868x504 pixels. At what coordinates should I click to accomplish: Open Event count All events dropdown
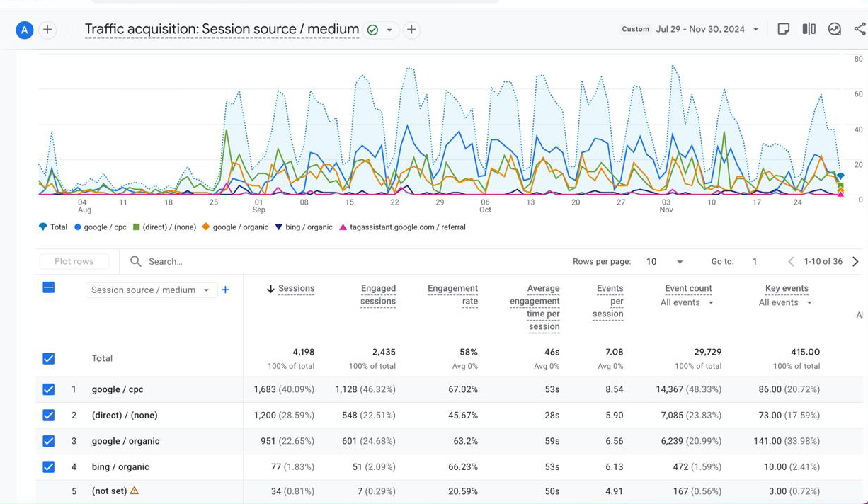[x=687, y=302]
